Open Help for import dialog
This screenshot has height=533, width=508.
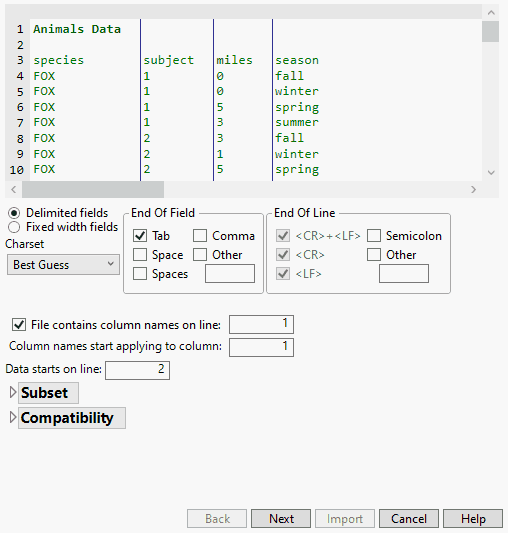tap(473, 519)
